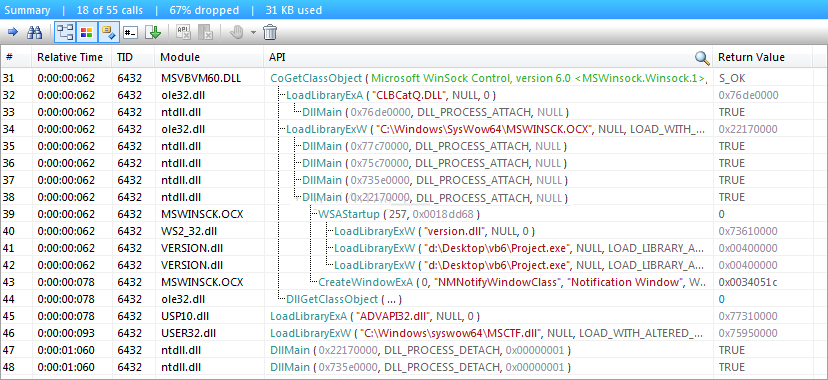Click the magnifier icon in API header
Image resolution: width=828 pixels, height=380 pixels.
coord(702,58)
